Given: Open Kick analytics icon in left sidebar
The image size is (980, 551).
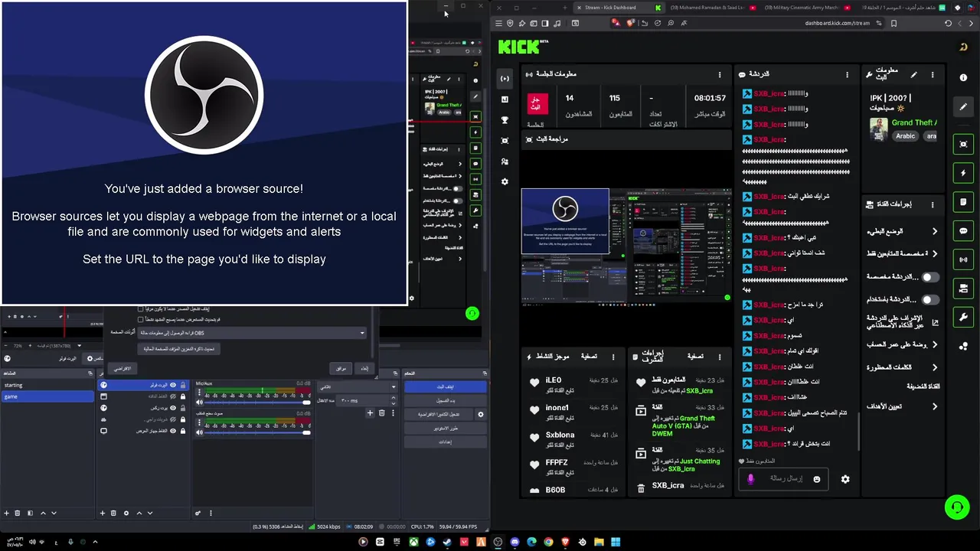Looking at the screenshot, I should point(505,99).
